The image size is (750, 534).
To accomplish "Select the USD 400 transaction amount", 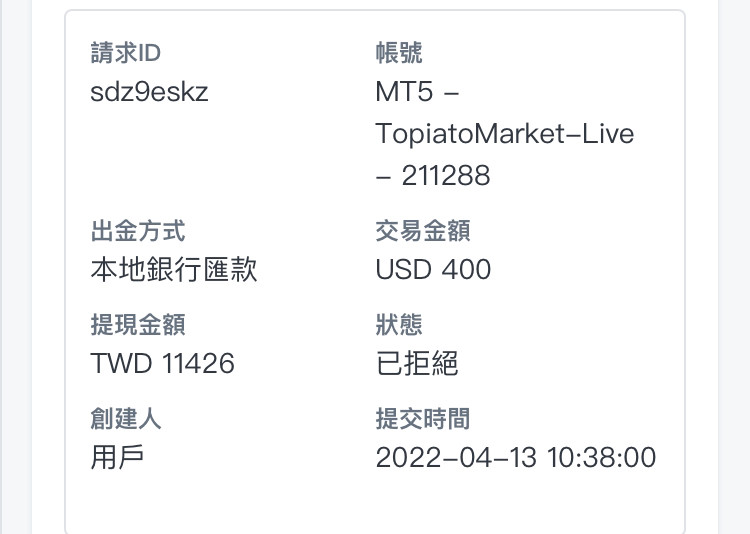I will pyautogui.click(x=433, y=270).
